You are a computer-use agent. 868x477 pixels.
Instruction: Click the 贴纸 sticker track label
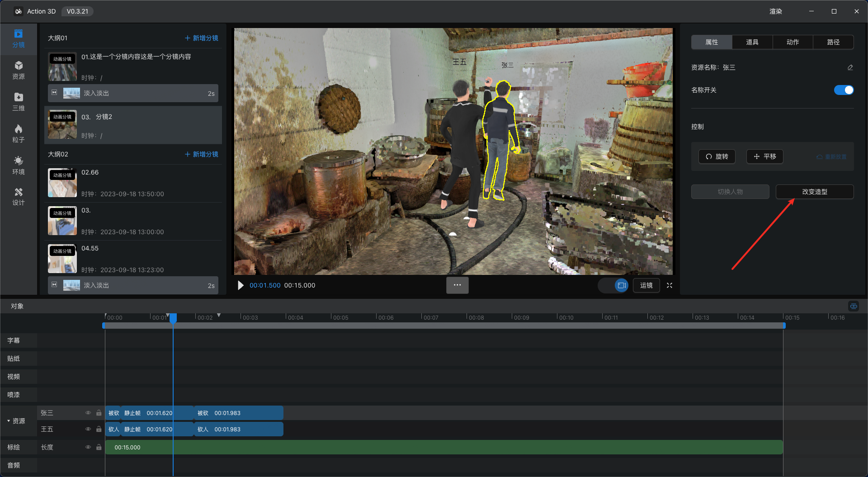pyautogui.click(x=14, y=359)
